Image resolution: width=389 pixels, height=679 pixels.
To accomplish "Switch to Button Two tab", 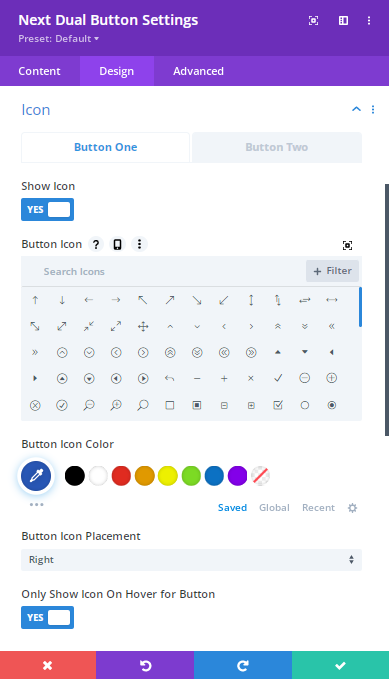I will pyautogui.click(x=277, y=147).
